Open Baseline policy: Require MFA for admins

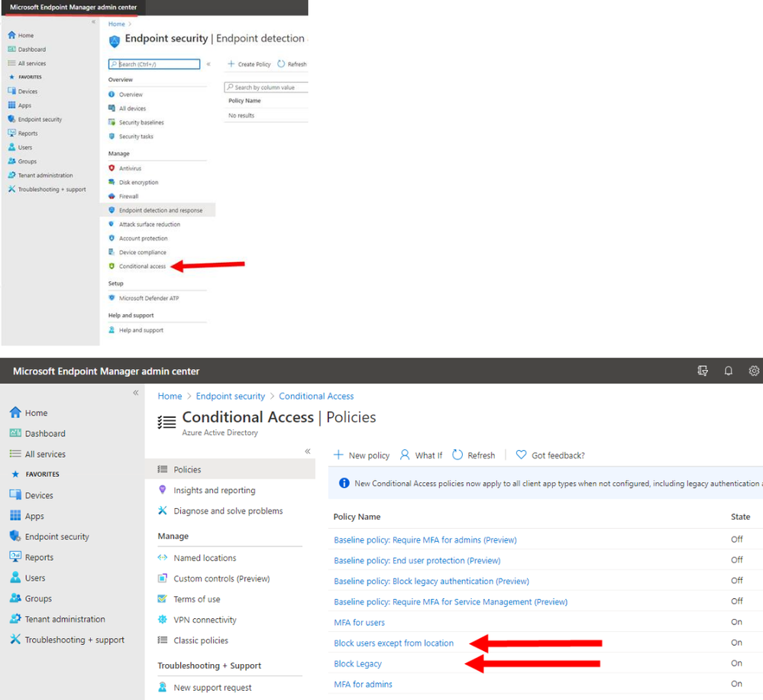[425, 540]
